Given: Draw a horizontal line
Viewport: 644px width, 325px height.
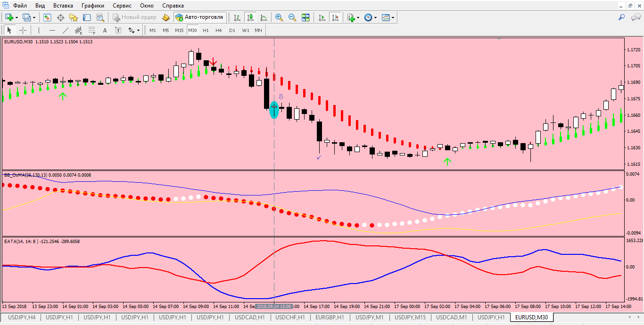Looking at the screenshot, I should pyautogui.click(x=52, y=30).
